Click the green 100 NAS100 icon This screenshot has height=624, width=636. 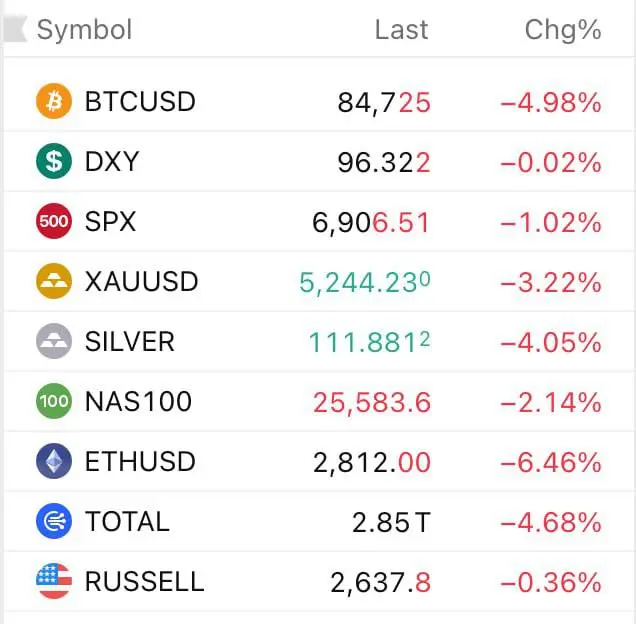click(x=54, y=401)
